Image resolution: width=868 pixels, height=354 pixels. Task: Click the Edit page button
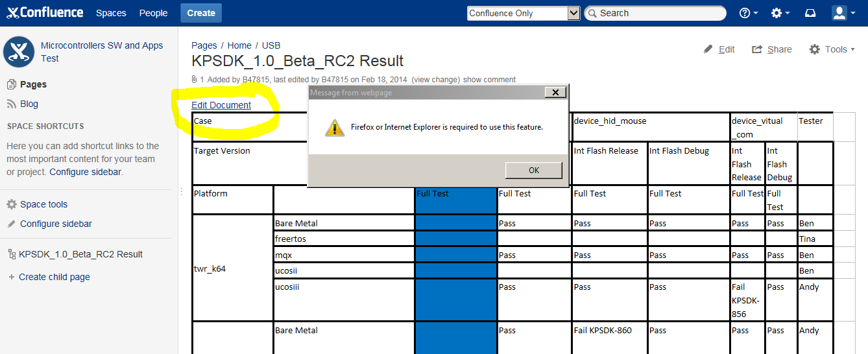coord(719,49)
